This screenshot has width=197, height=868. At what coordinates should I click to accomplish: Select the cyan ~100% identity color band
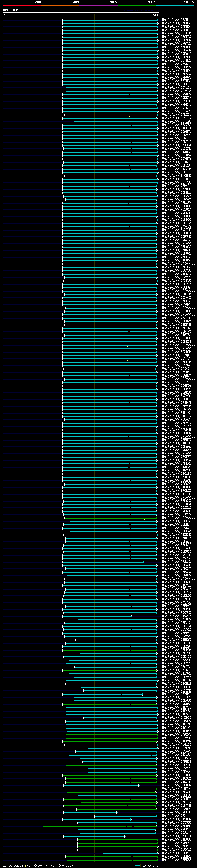(x=175, y=6)
